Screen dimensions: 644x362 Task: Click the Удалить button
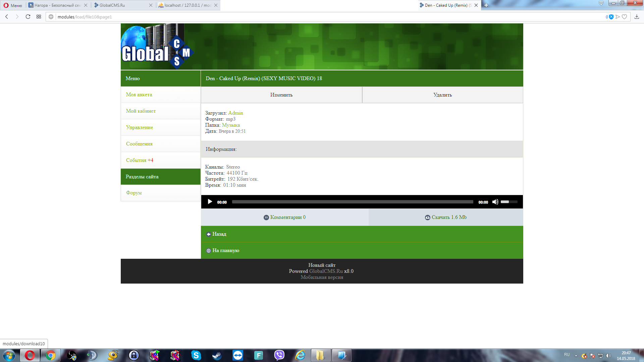click(x=442, y=95)
